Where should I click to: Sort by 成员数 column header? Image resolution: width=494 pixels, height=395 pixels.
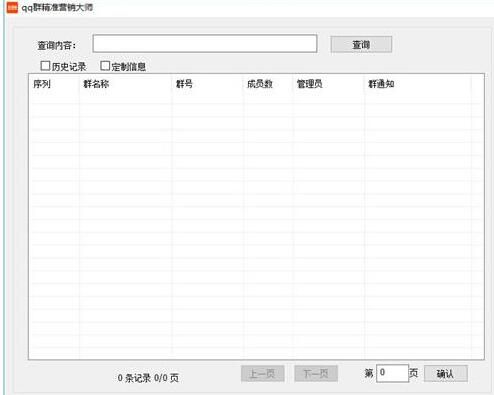[260, 84]
